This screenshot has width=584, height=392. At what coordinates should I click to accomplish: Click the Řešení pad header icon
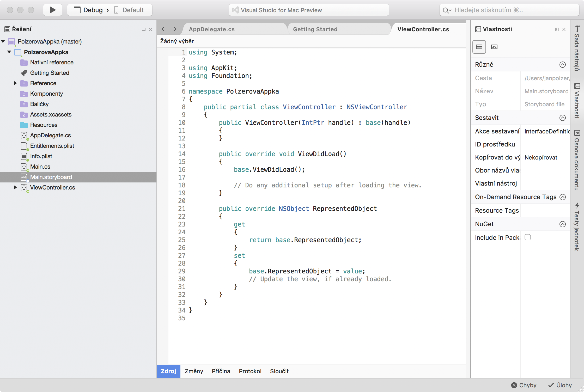7,29
